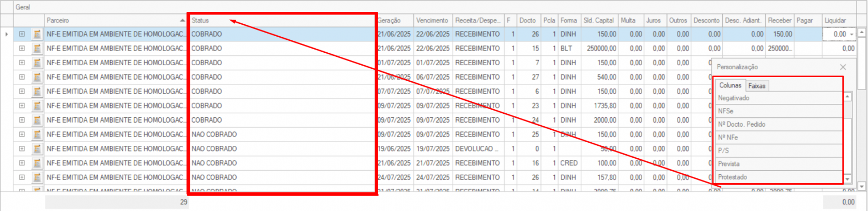Click the Parceiro column sort arrow

182,21
